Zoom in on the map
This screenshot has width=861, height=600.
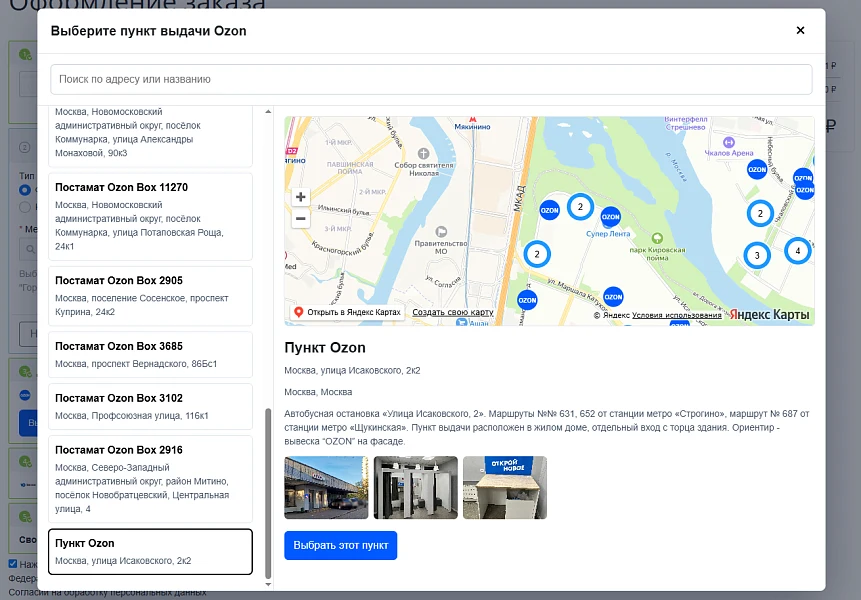pos(300,197)
